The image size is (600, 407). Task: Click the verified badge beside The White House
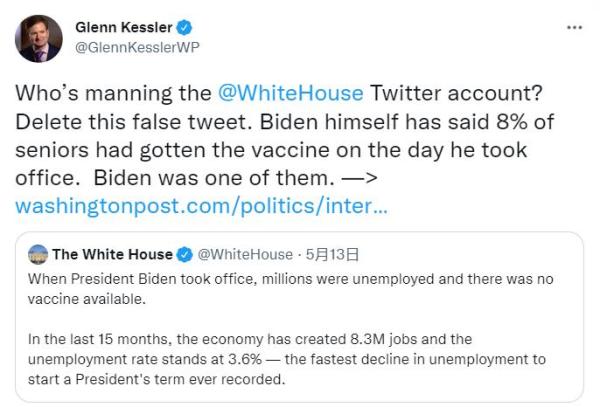pyautogui.click(x=184, y=254)
